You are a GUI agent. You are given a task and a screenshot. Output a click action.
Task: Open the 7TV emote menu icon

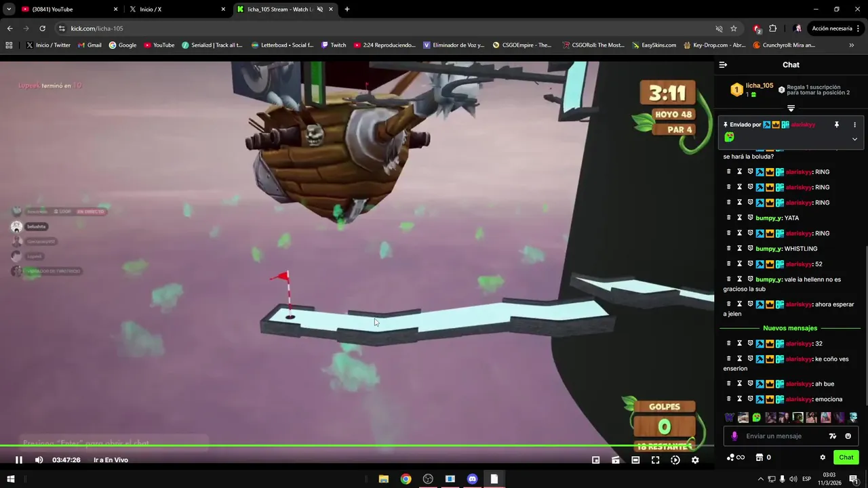pos(833,436)
